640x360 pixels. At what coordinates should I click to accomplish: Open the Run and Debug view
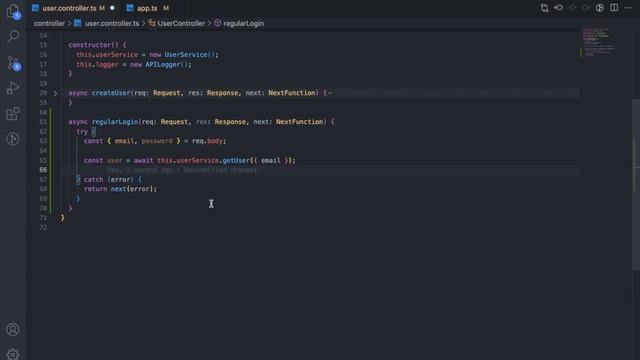[13, 88]
